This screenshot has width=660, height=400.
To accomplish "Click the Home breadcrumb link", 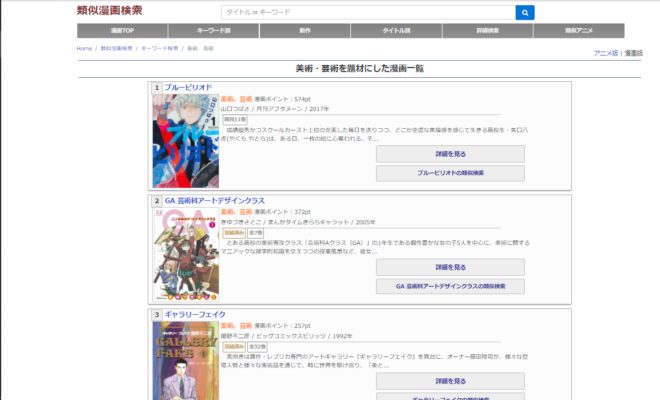I will click(x=84, y=48).
